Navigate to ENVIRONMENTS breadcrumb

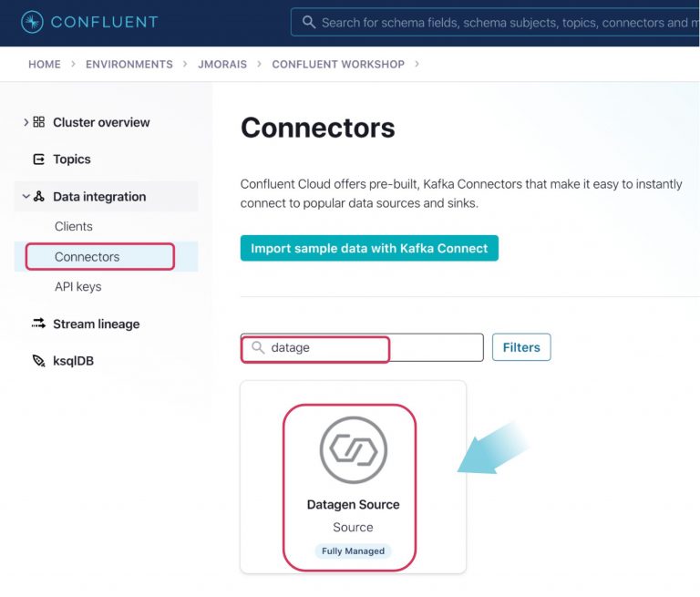(129, 65)
